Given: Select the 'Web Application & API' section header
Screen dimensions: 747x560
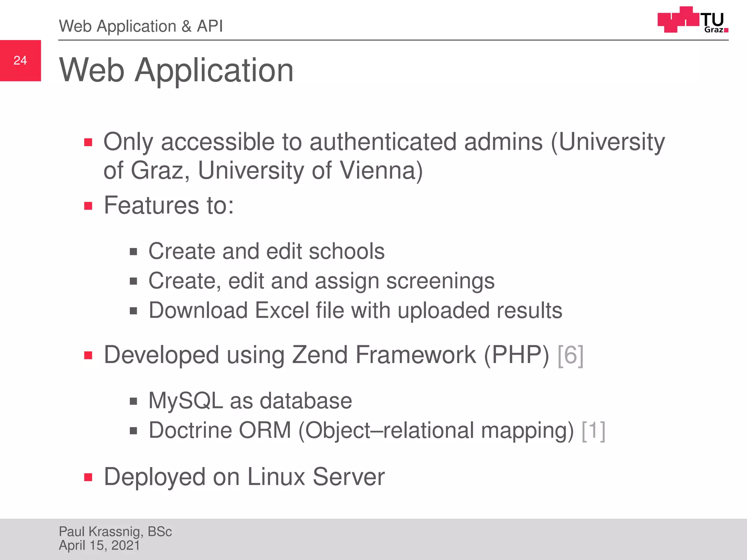Looking at the screenshot, I should click(x=141, y=26).
